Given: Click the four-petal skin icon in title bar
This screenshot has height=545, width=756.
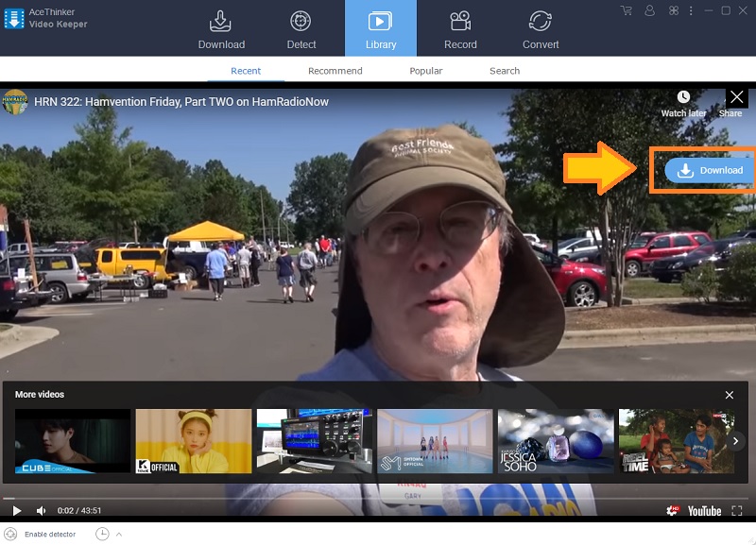Looking at the screenshot, I should [x=674, y=10].
